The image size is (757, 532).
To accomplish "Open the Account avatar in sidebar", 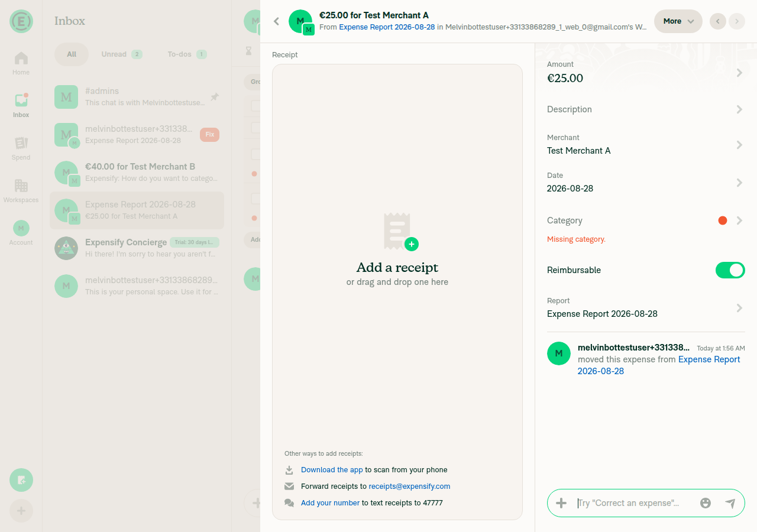I will pyautogui.click(x=21, y=233).
